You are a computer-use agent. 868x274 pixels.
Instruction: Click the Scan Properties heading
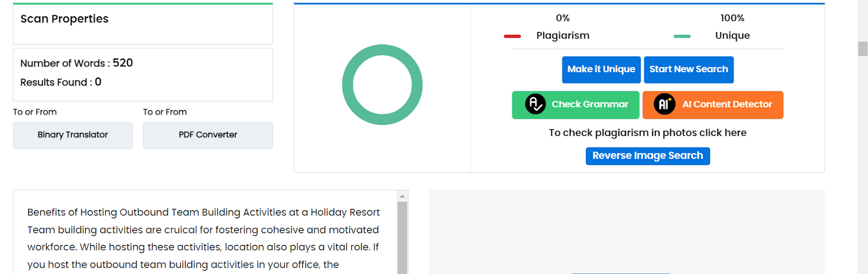65,19
